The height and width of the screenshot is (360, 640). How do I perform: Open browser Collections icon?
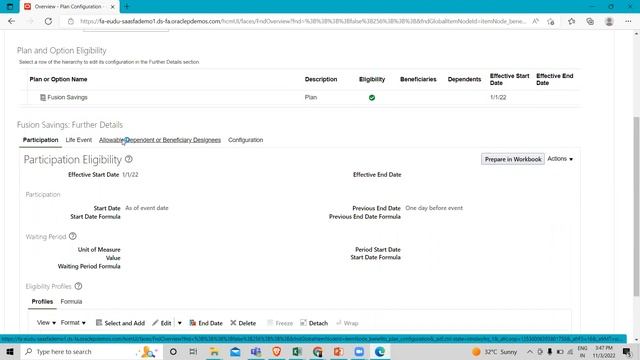click(x=590, y=21)
